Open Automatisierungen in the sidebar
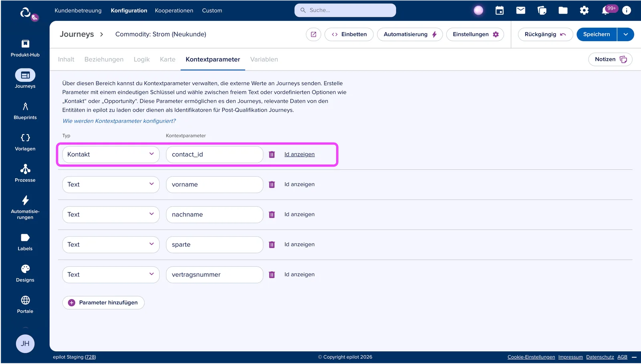This screenshot has height=364, width=641. tap(25, 207)
